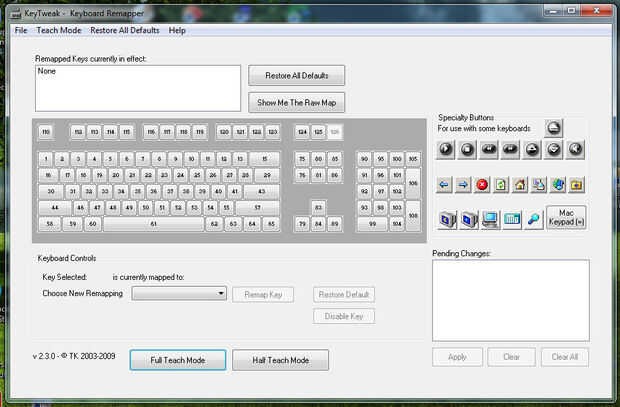The height and width of the screenshot is (407, 620).
Task: Open the Choose New Remapping dropdown
Action: 179,293
